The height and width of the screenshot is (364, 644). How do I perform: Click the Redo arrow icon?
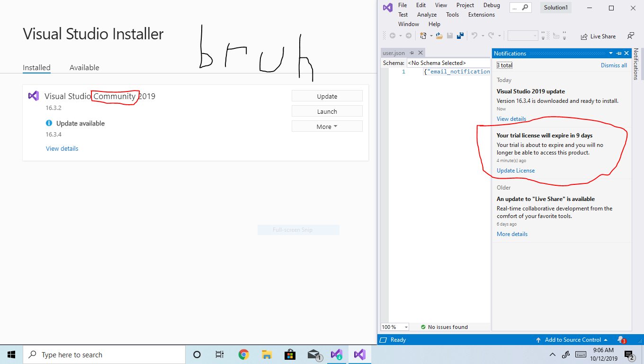491,36
